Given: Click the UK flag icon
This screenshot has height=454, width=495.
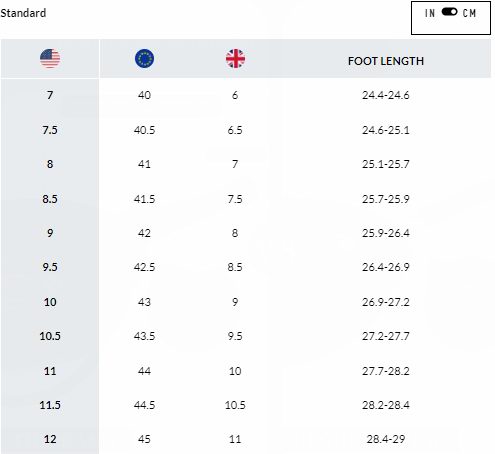Looking at the screenshot, I should click(235, 59).
